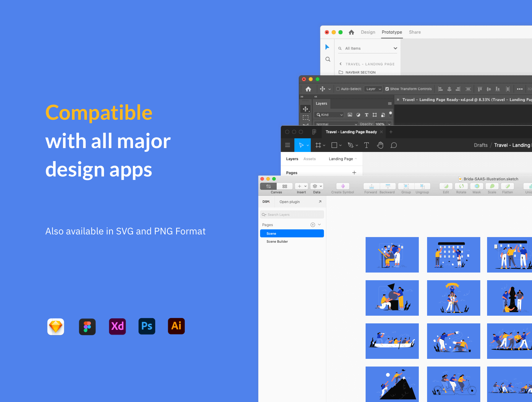Select the Hand tool in Figma toolbar

click(x=380, y=145)
